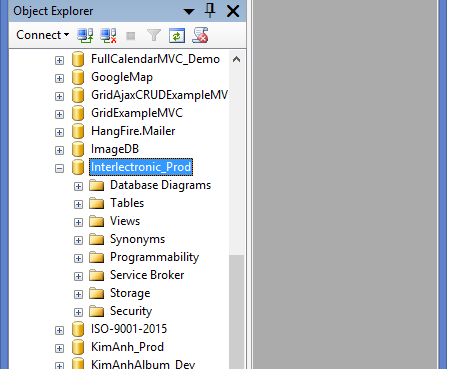Screen dimensions: 449x369
Task: Expand the FullCalendarMVC_Demo database node
Action: [59, 60]
